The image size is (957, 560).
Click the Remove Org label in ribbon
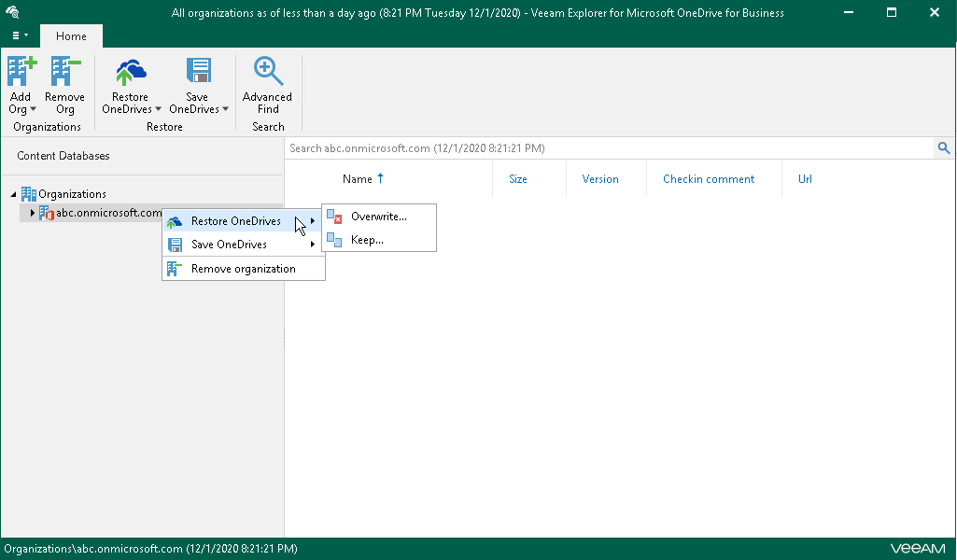[x=64, y=103]
